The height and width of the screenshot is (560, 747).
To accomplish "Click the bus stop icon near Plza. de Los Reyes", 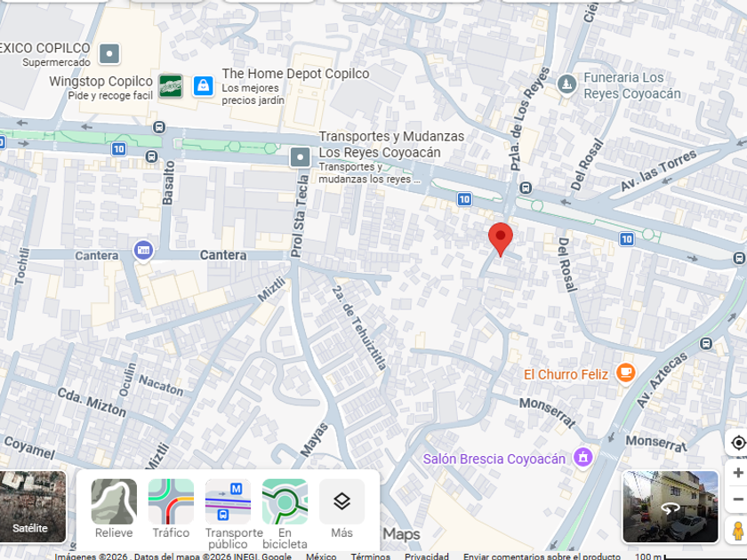I will pos(526,188).
